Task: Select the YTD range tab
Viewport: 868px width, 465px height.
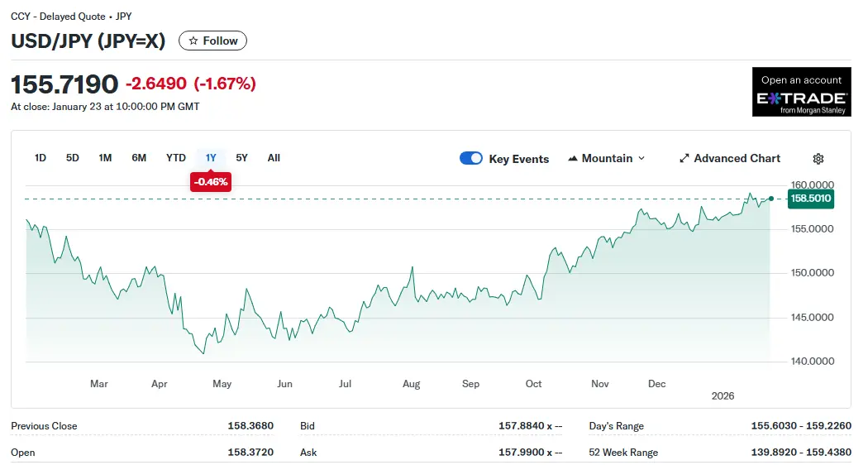Action: click(175, 158)
